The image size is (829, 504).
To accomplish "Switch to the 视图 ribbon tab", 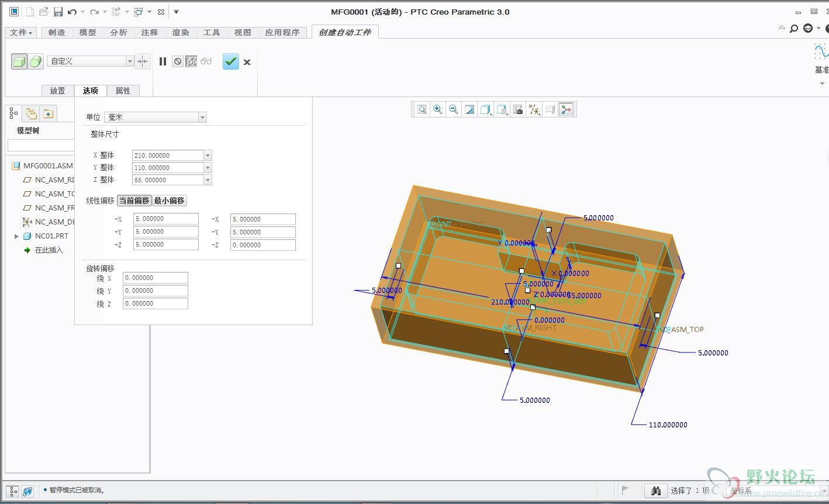I will click(x=243, y=32).
